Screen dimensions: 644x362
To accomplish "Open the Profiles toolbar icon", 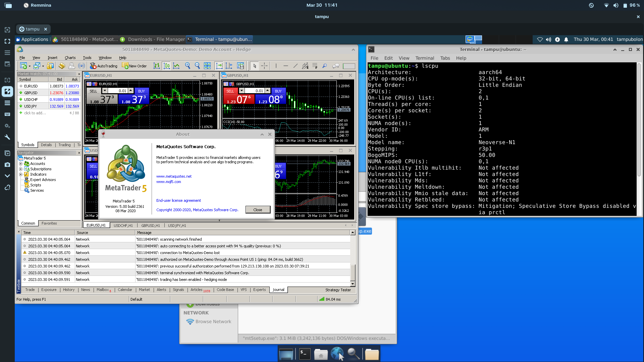I will [x=37, y=66].
